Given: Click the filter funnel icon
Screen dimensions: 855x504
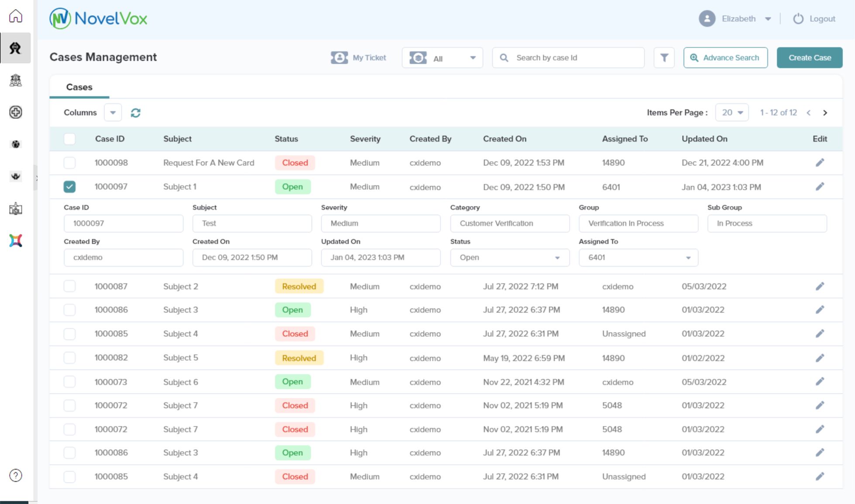Looking at the screenshot, I should coord(664,58).
